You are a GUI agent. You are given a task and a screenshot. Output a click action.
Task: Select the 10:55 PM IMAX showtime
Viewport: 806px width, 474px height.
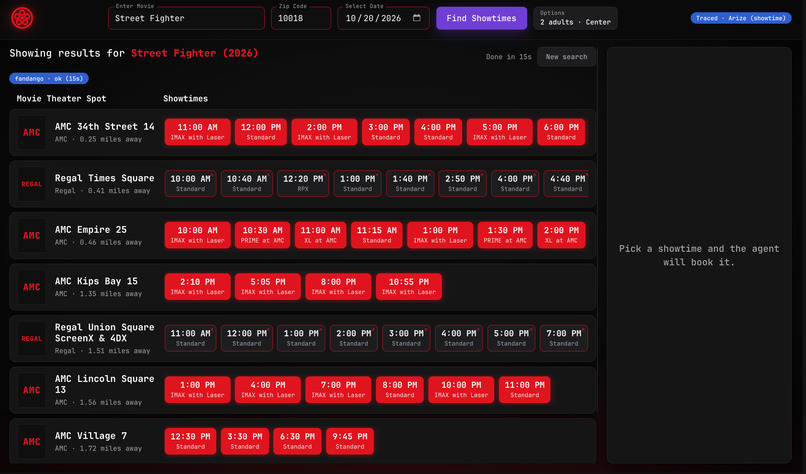(409, 286)
